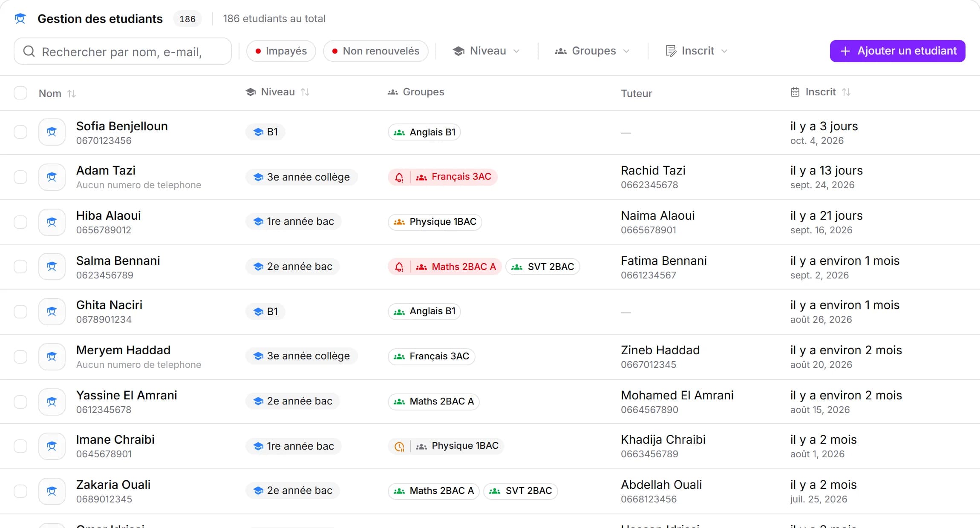980x528 pixels.
Task: Expand the Groupes filter dropdown
Action: (592, 51)
